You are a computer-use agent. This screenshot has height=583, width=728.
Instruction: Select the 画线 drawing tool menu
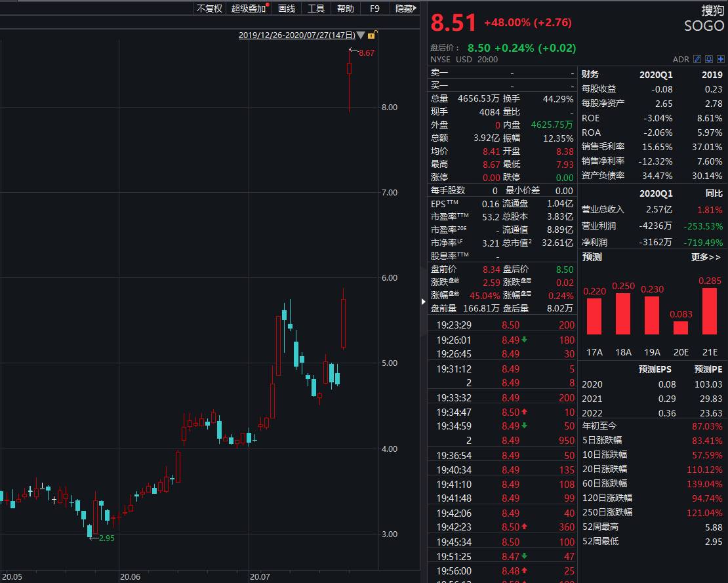click(287, 9)
